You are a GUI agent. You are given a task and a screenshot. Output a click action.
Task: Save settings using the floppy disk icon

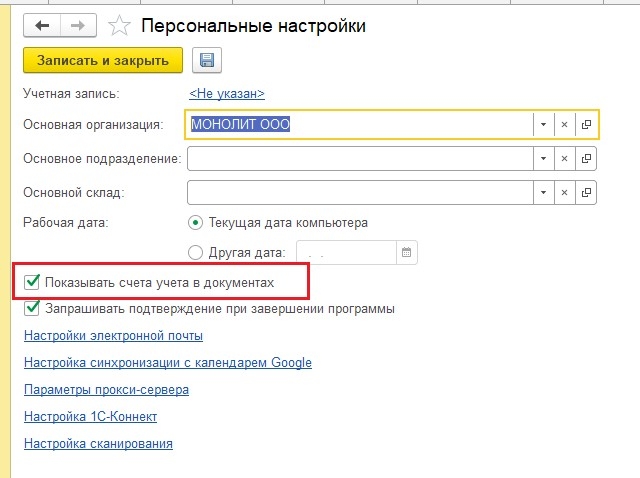point(207,61)
